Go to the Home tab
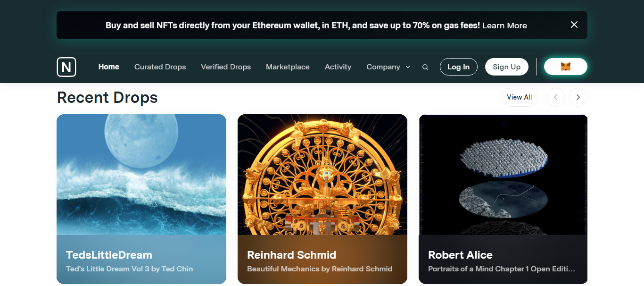The width and height of the screenshot is (644, 286). click(x=109, y=67)
